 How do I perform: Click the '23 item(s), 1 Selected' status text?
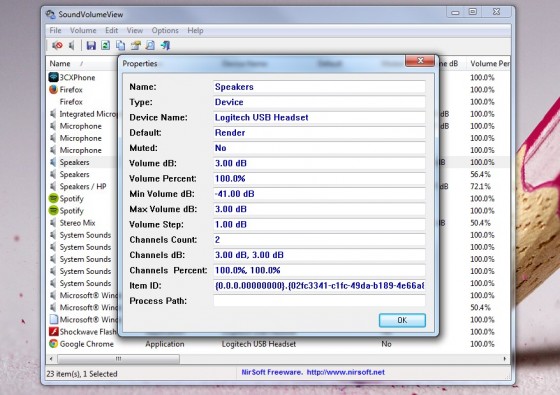pyautogui.click(x=82, y=374)
